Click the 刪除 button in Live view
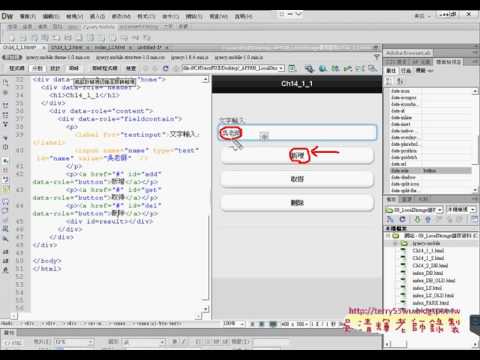The height and width of the screenshot is (360, 480). click(x=297, y=203)
